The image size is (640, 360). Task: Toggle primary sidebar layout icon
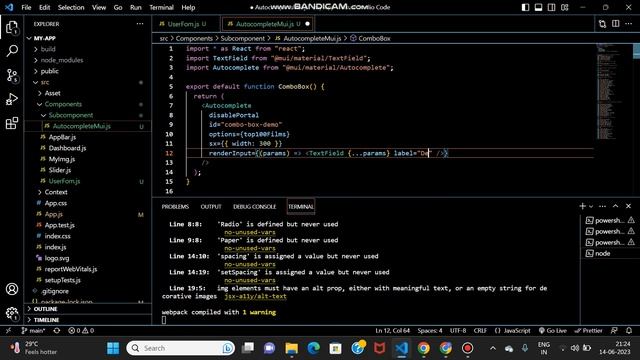[x=525, y=7]
